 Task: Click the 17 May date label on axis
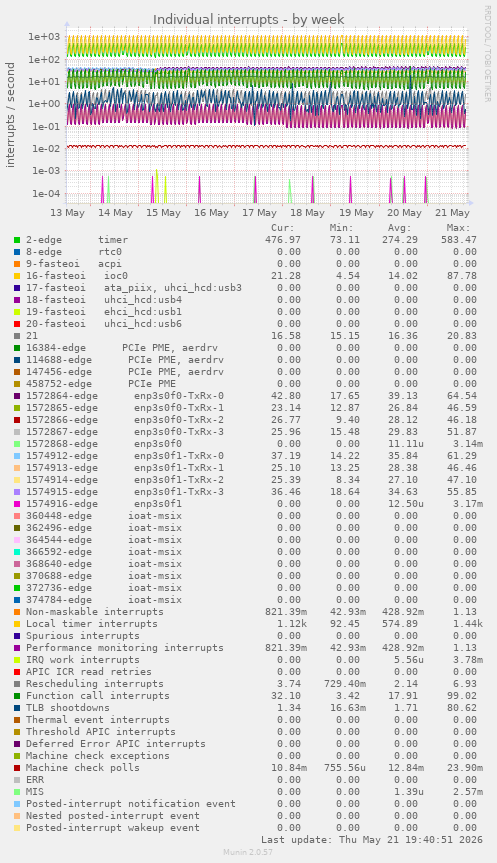(x=259, y=213)
